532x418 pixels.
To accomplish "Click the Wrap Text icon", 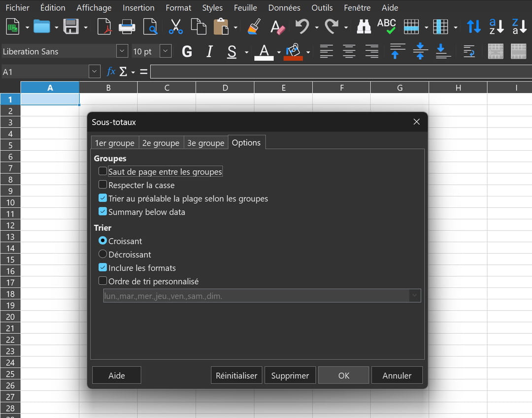I will [469, 51].
